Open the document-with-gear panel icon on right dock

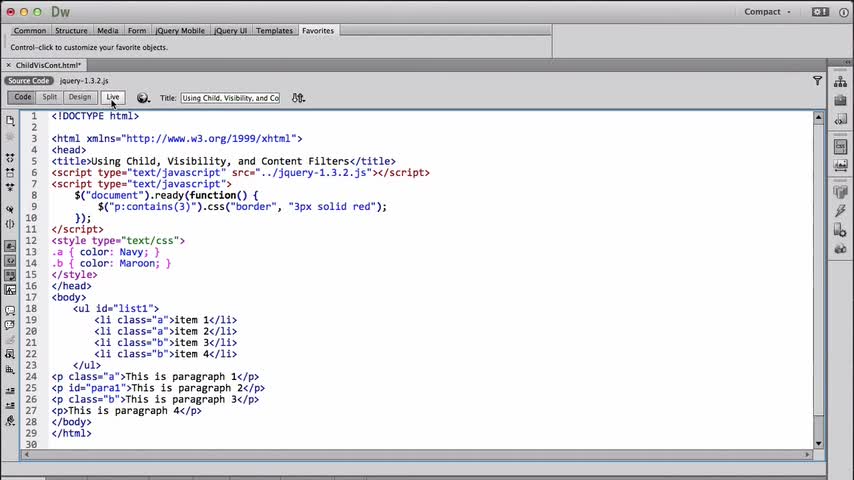tap(840, 230)
